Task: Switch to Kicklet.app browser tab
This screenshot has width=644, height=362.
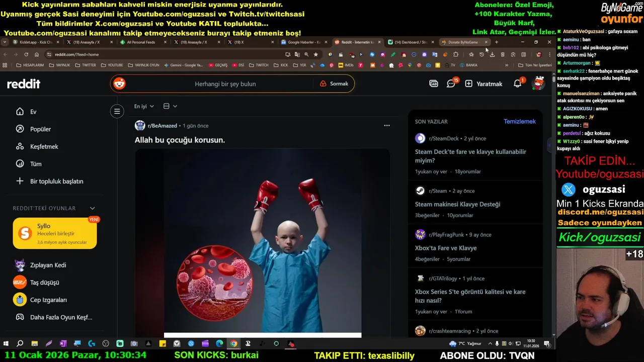Action: point(35,42)
